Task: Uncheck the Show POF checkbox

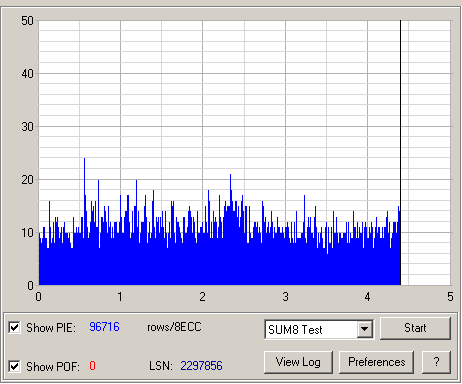Action: 14,366
